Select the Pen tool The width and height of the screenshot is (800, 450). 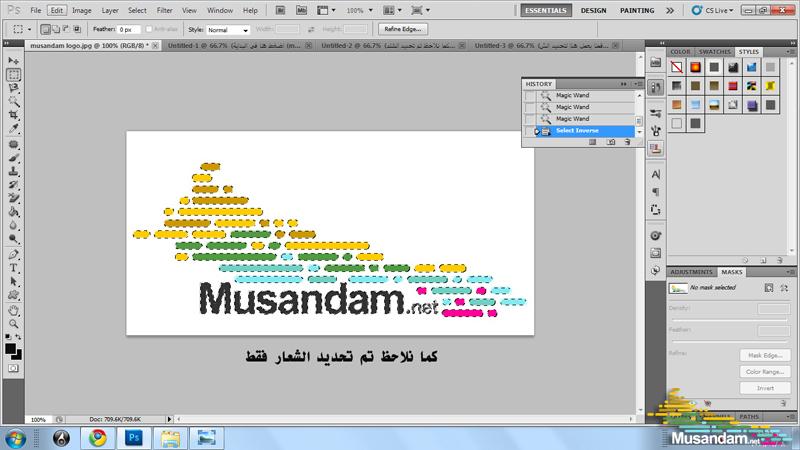(x=13, y=255)
